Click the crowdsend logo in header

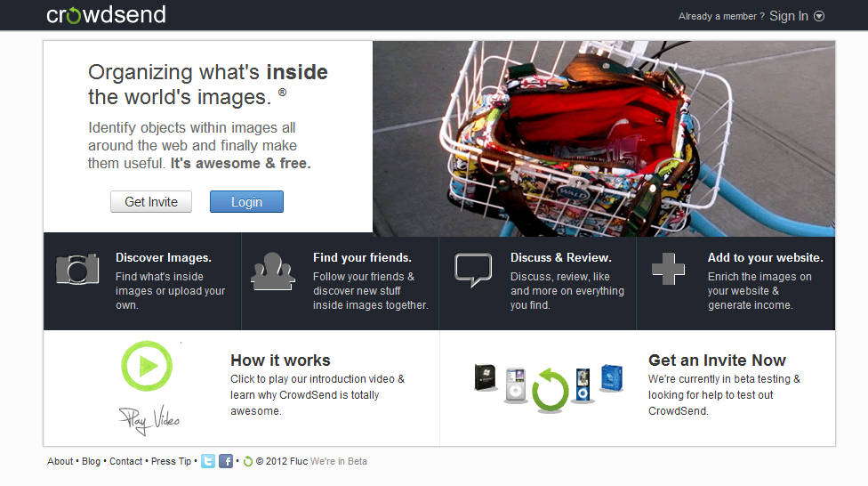point(107,15)
